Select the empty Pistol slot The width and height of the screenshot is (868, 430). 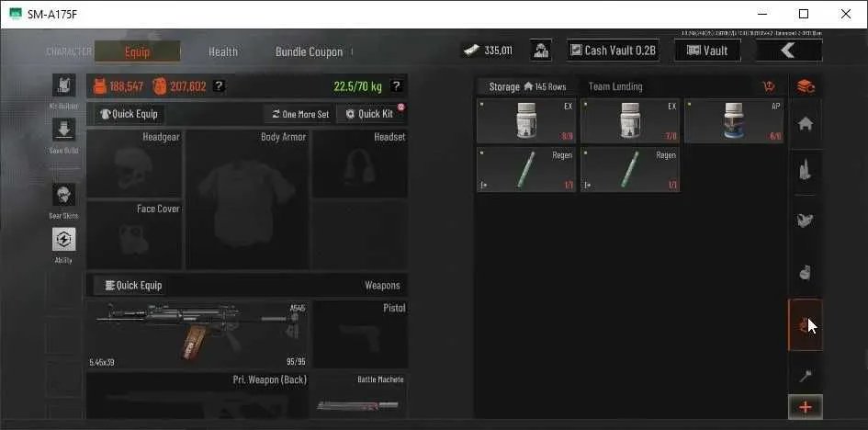point(361,334)
